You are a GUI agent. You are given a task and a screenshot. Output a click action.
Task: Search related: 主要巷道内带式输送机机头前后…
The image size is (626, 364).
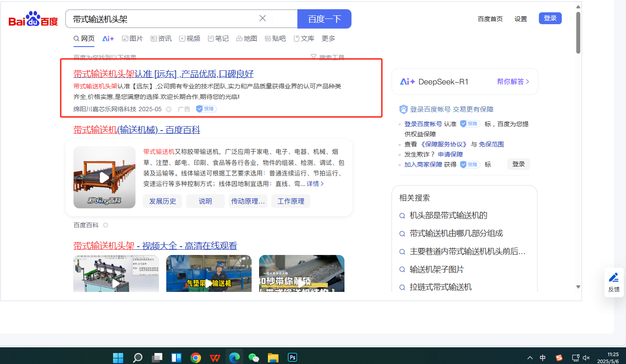[468, 251]
